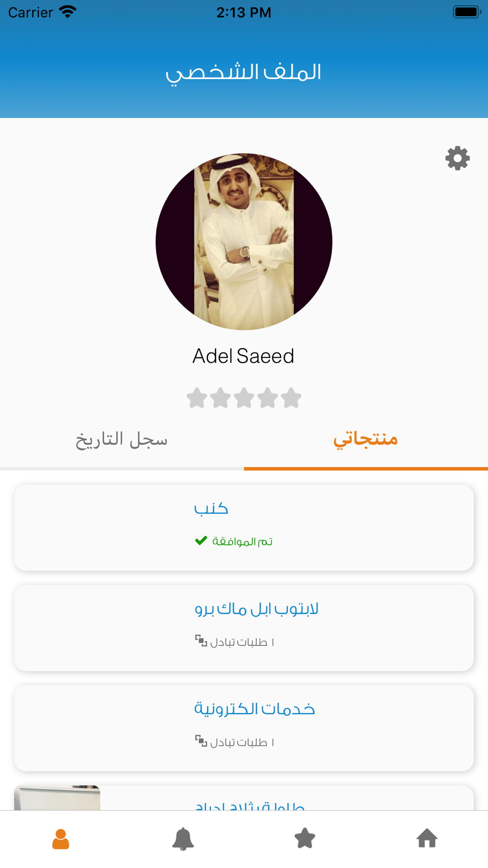Screen dimensions: 488x868
Task: Switch to the منتجاتي tab
Action: (x=366, y=439)
